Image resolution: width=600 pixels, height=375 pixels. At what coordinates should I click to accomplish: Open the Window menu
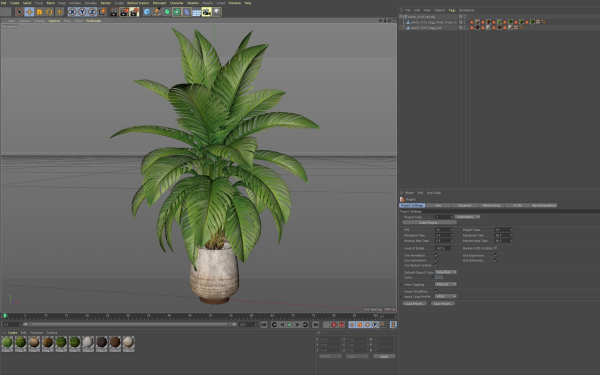[235, 3]
